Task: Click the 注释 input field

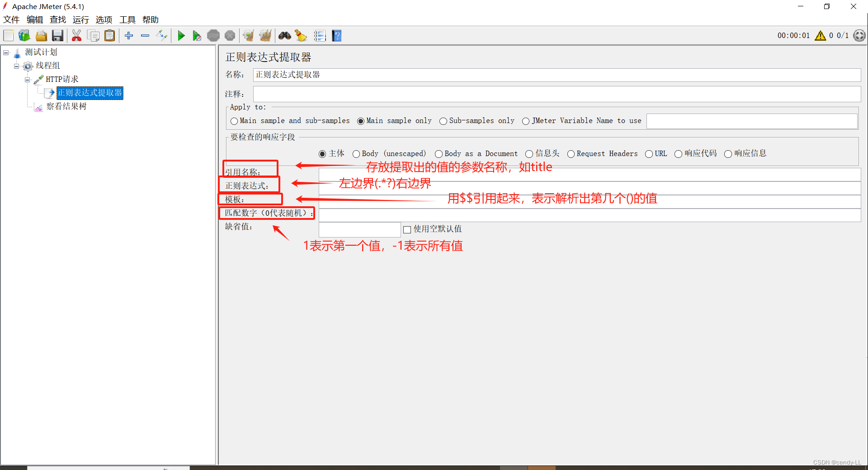Action: click(x=557, y=94)
